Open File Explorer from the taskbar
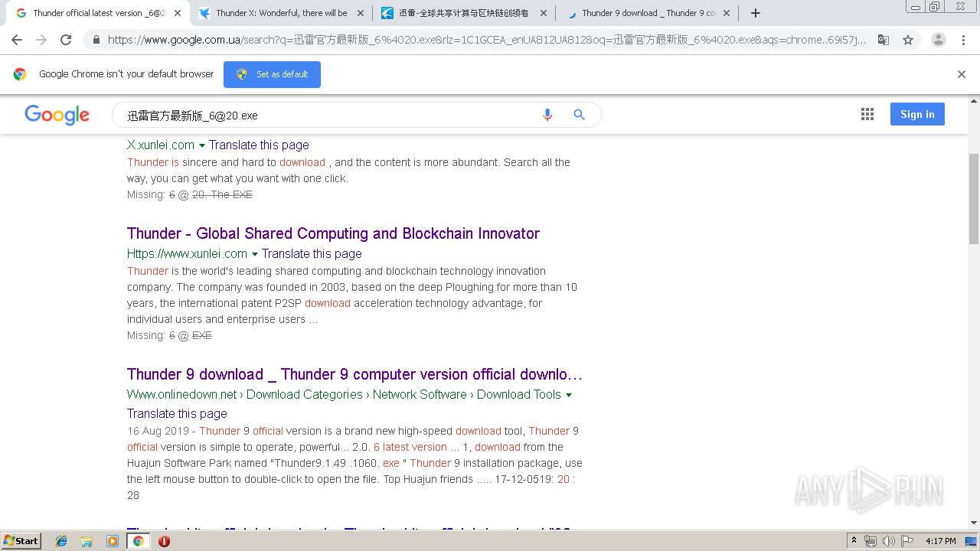 [87, 541]
